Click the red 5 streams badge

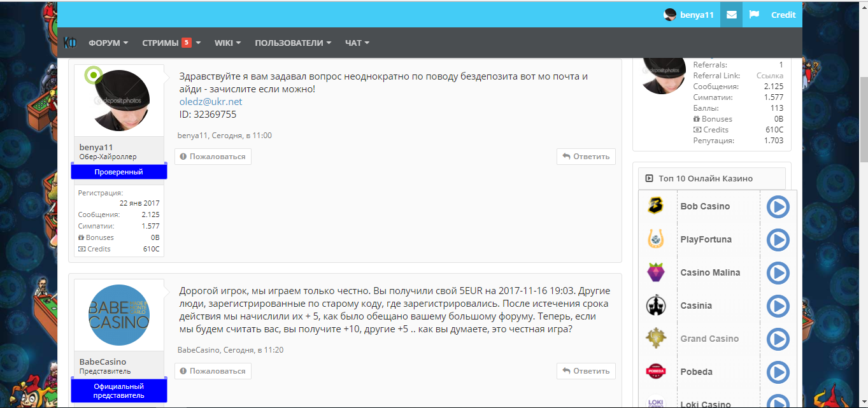point(187,43)
